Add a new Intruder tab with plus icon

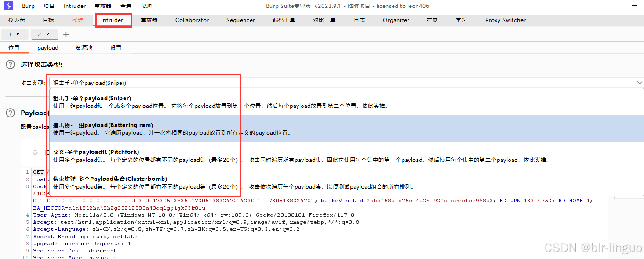[x=66, y=34]
